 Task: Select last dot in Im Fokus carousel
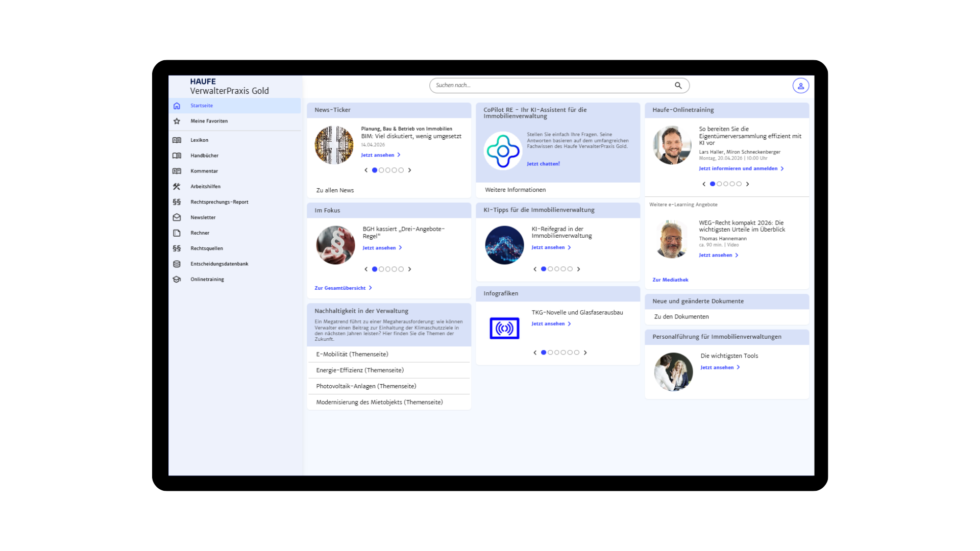pos(401,269)
